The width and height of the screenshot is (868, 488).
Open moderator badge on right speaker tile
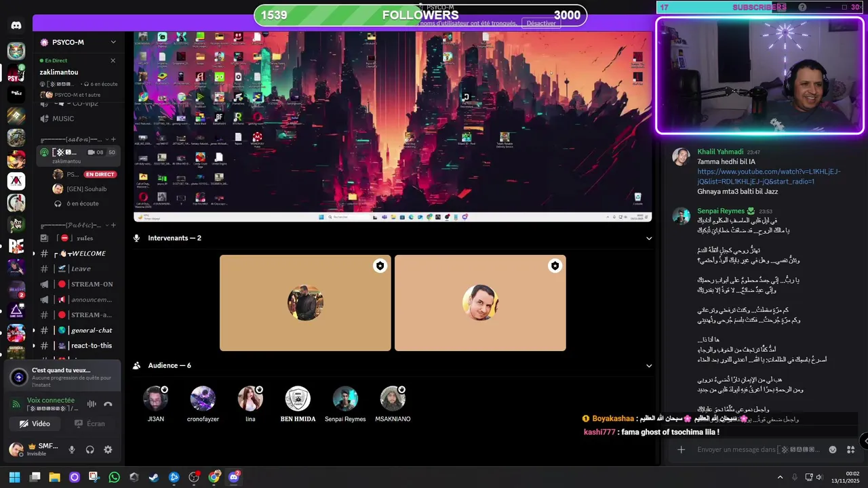tap(555, 266)
